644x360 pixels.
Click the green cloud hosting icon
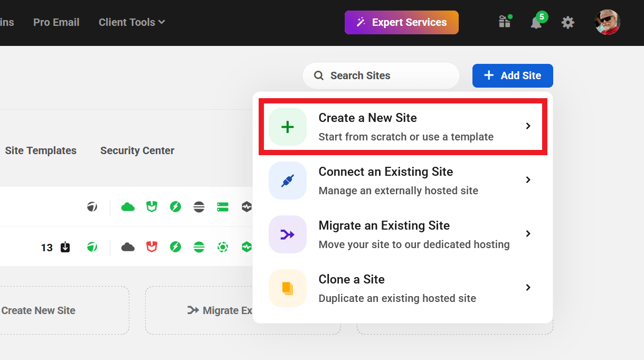pos(127,206)
